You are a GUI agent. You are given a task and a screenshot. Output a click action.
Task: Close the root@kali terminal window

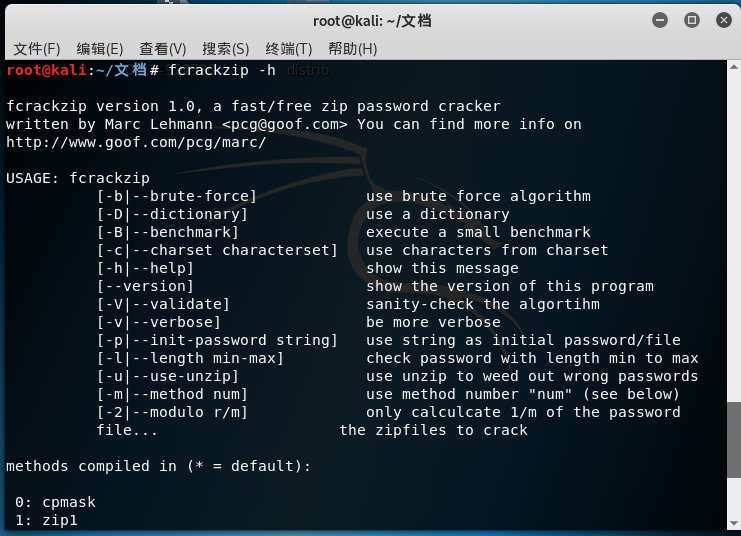click(724, 20)
